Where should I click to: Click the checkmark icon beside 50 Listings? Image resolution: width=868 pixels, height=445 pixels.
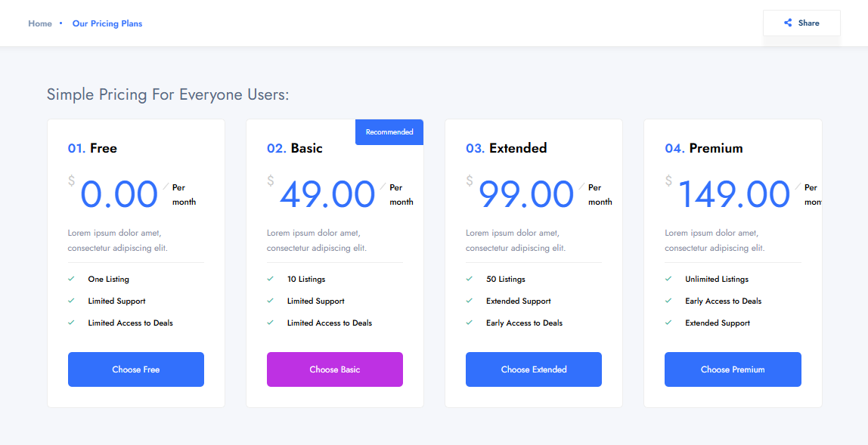pyautogui.click(x=469, y=279)
